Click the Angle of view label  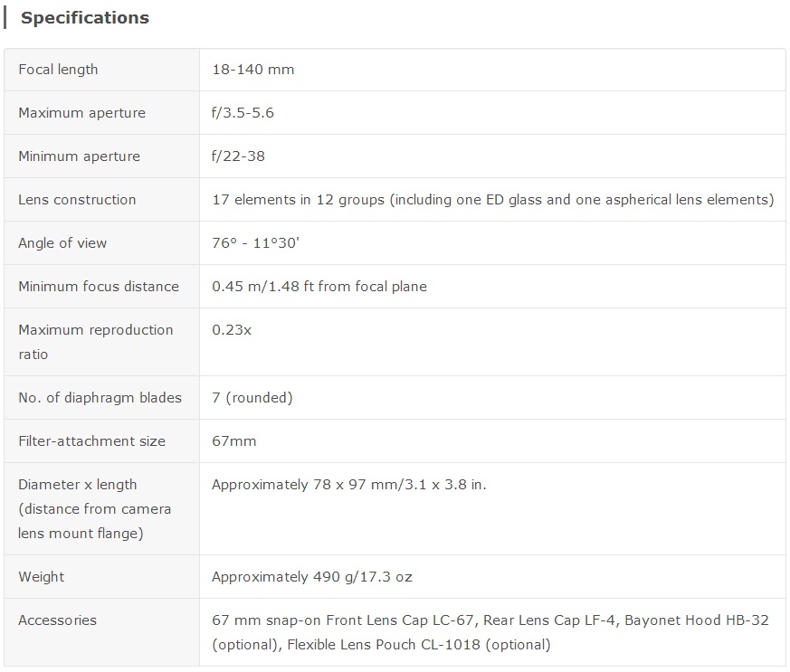62,243
